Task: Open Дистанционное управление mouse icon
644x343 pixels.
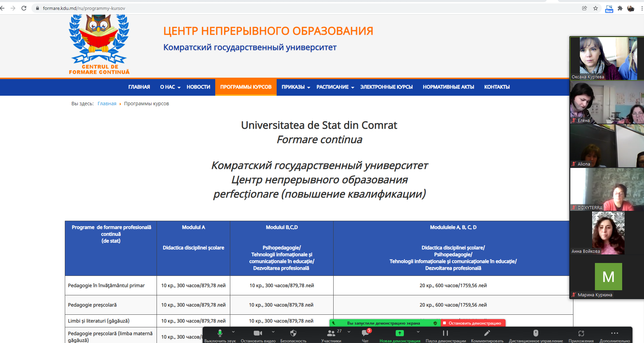Action: point(536,334)
